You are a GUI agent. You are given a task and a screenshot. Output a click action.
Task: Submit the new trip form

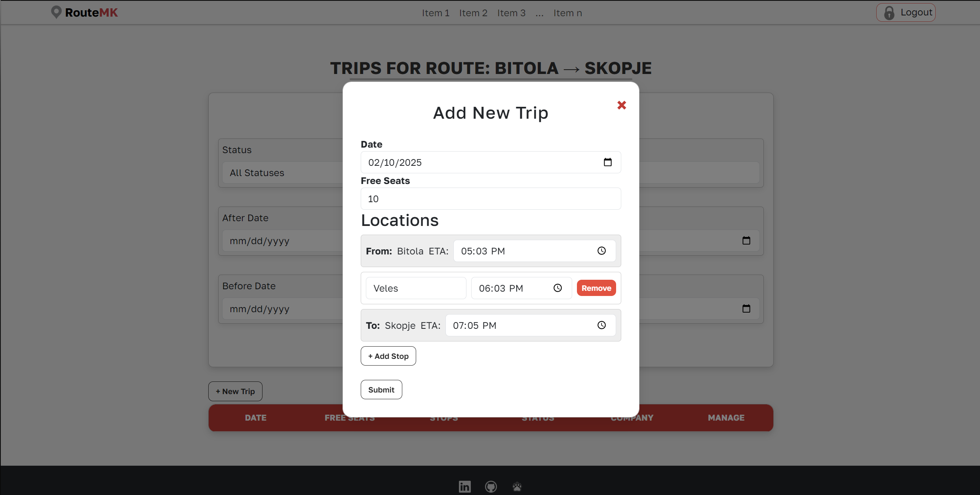click(381, 390)
